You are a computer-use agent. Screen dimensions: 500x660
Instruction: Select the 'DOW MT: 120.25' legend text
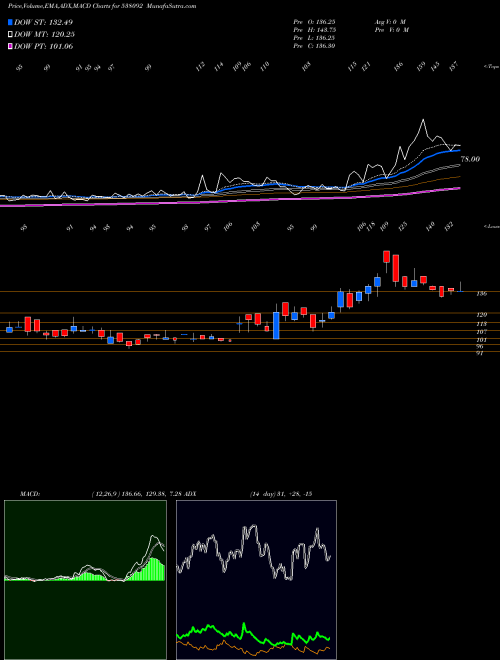click(45, 35)
